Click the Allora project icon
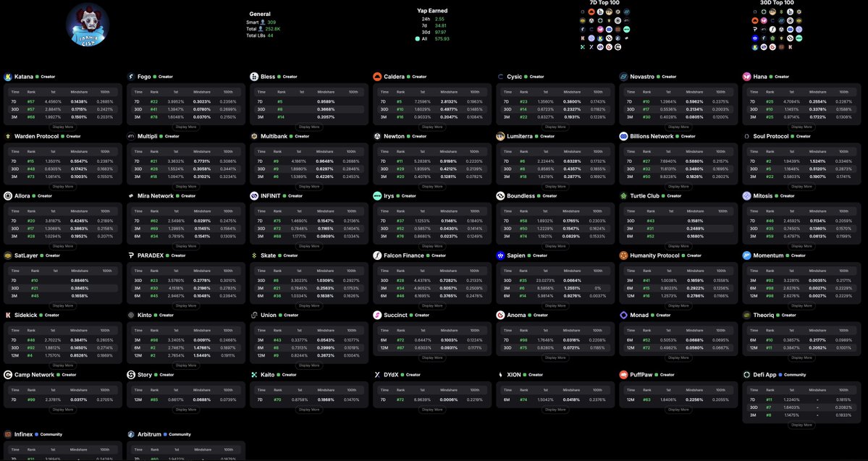Viewport: 868px width, 461px height. pos(8,196)
